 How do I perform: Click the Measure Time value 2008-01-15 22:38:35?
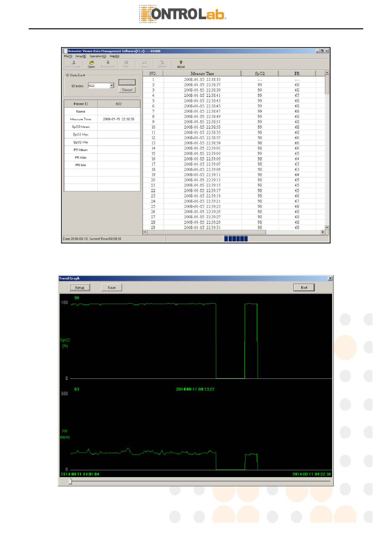(x=119, y=119)
